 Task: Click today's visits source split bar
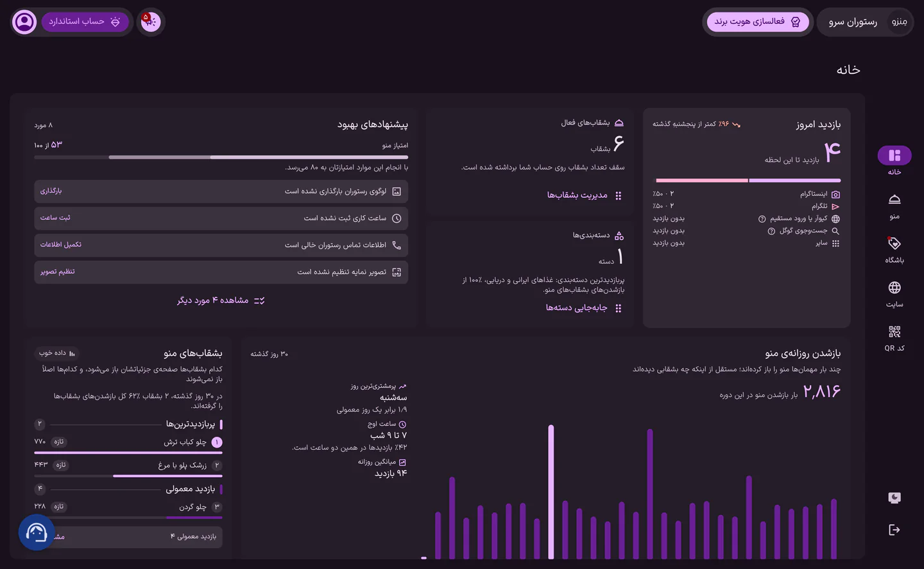click(748, 180)
